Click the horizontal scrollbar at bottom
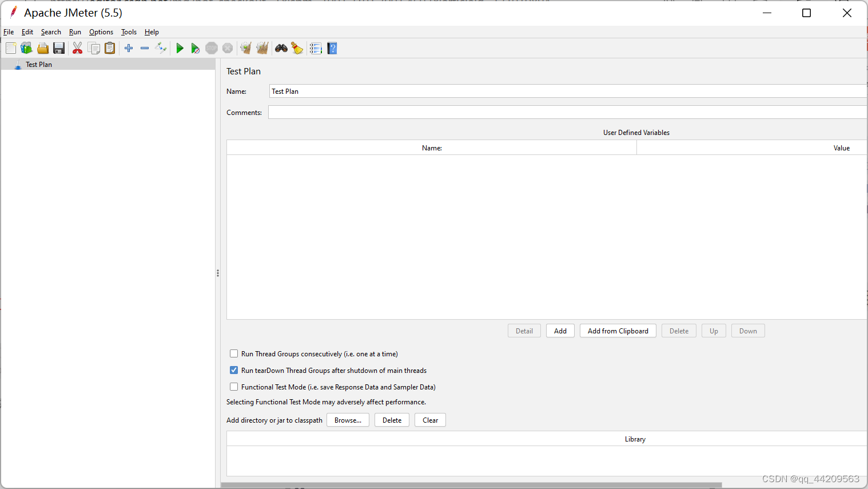Viewport: 868px width, 489px height. coord(471,486)
